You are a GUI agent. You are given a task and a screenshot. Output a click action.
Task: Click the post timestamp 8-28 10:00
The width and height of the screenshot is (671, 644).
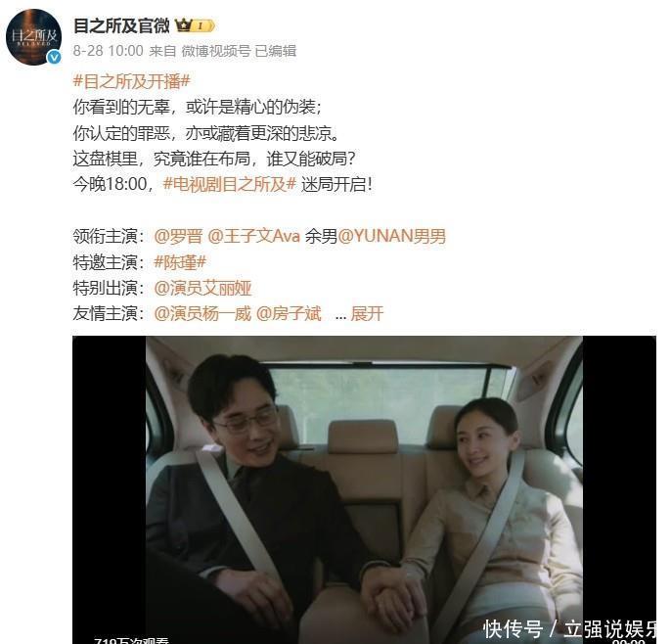point(108,51)
